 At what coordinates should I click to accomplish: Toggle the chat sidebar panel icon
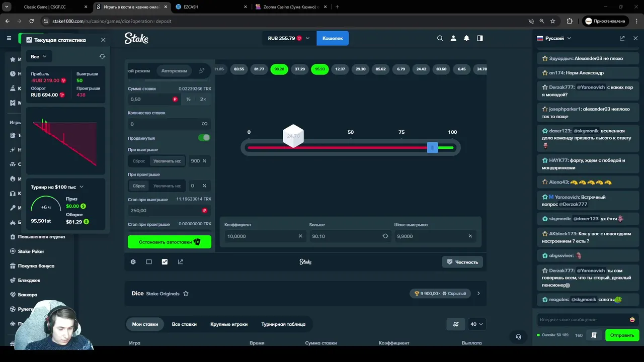480,38
